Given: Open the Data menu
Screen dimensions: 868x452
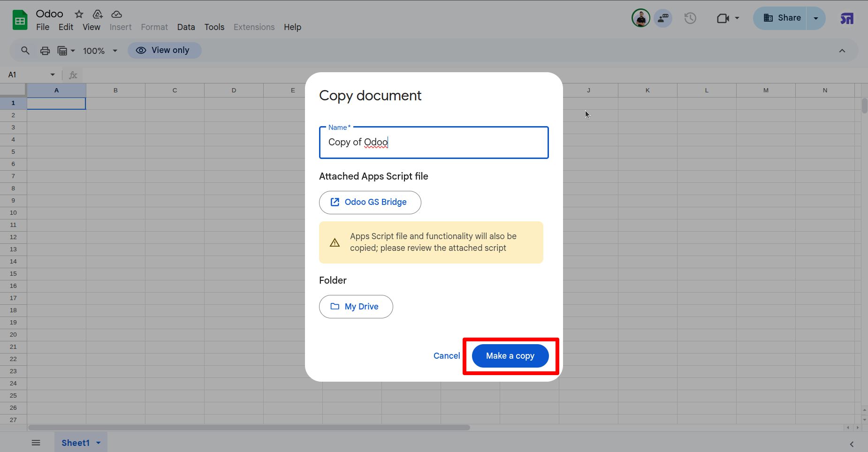Looking at the screenshot, I should pyautogui.click(x=186, y=27).
